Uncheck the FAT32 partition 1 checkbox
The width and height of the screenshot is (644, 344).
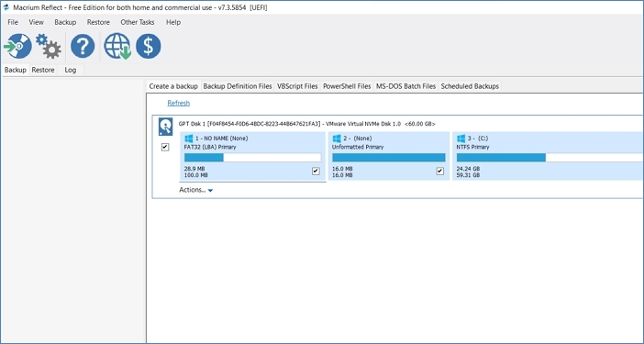click(x=316, y=172)
